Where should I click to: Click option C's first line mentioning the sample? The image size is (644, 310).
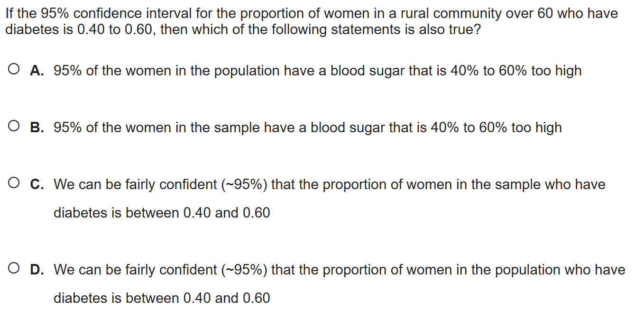click(329, 184)
